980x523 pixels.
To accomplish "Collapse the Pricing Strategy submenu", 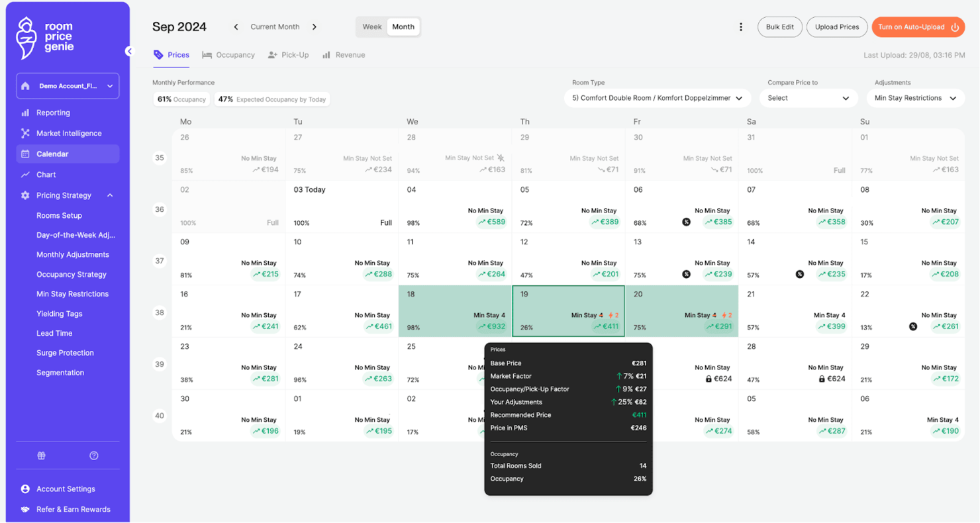I will click(111, 195).
